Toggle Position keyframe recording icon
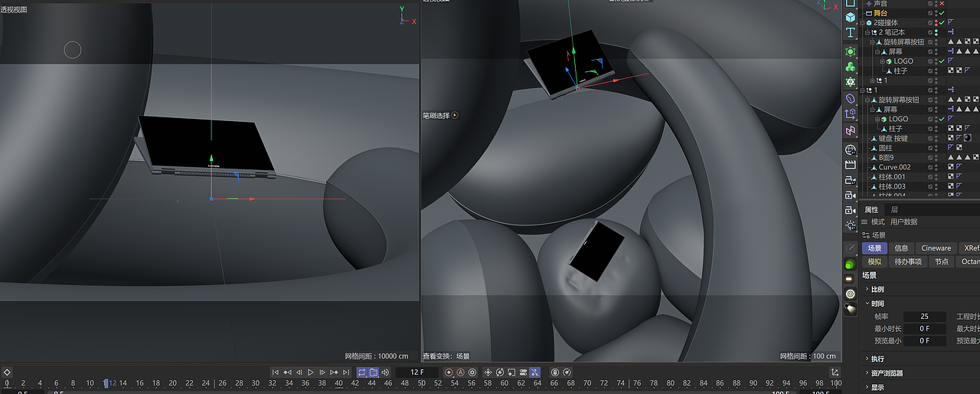980x394 pixels. 488,373
